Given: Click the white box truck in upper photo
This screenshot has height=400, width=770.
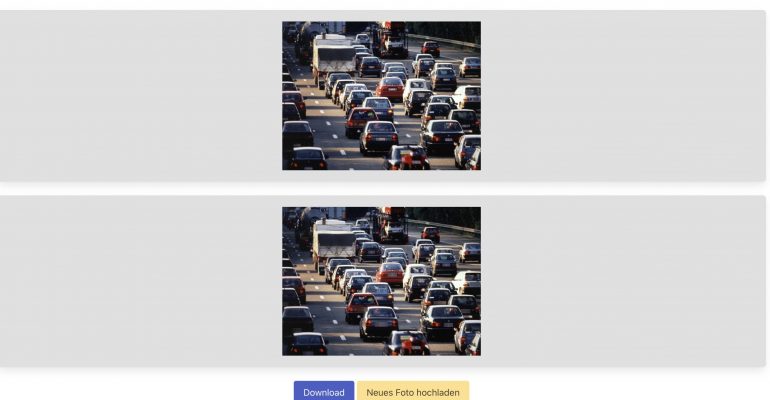Looking at the screenshot, I should 334,58.
